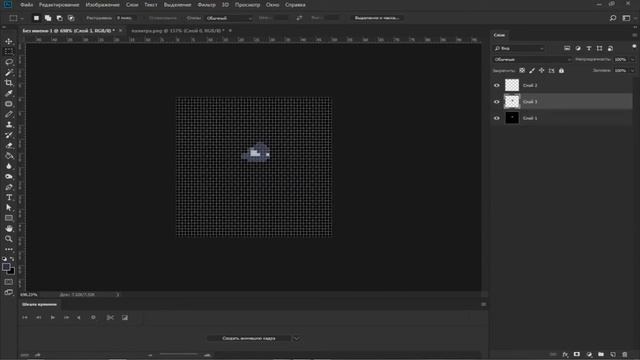Viewport: 640px width, 360px height.
Task: Select the Eraser tool
Action: tap(9, 145)
